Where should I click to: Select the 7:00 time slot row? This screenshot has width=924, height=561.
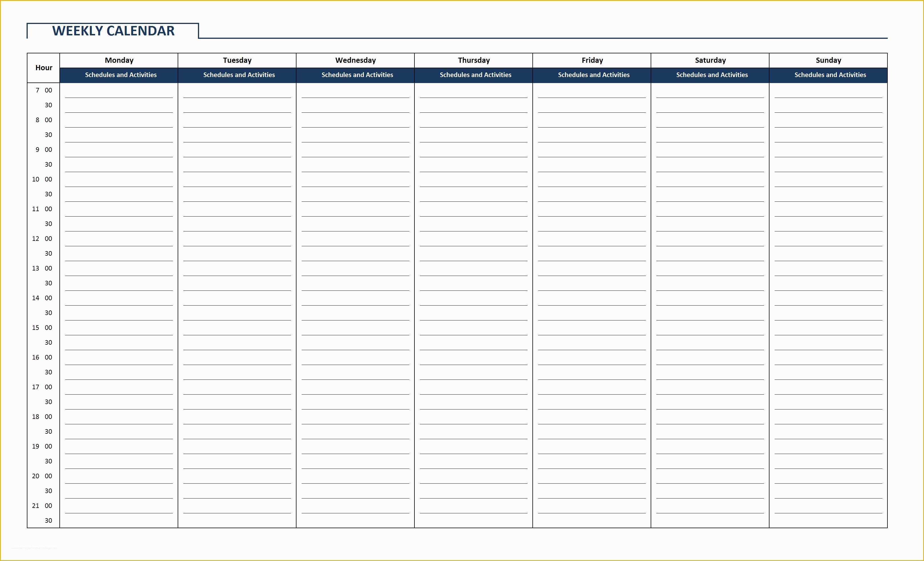[462, 90]
